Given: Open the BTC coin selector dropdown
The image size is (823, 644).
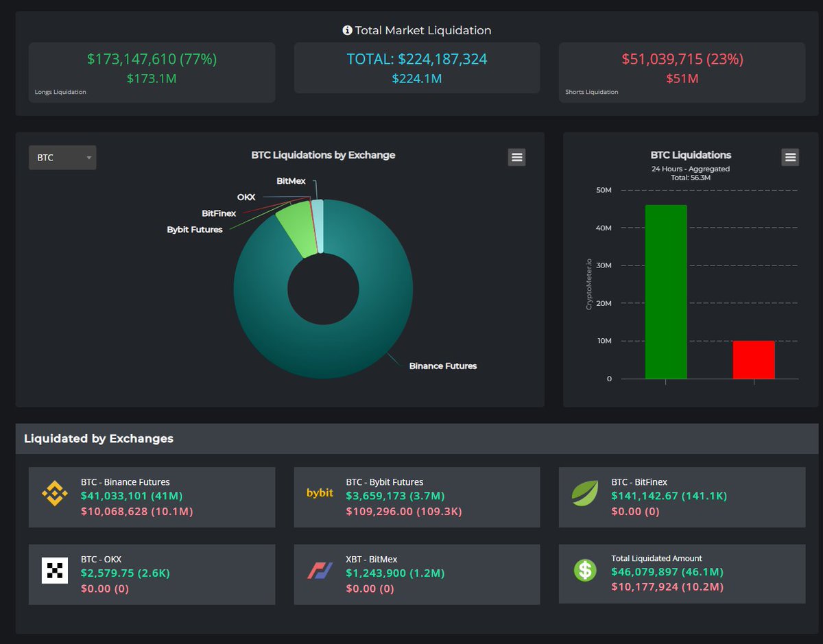Looking at the screenshot, I should click(62, 158).
